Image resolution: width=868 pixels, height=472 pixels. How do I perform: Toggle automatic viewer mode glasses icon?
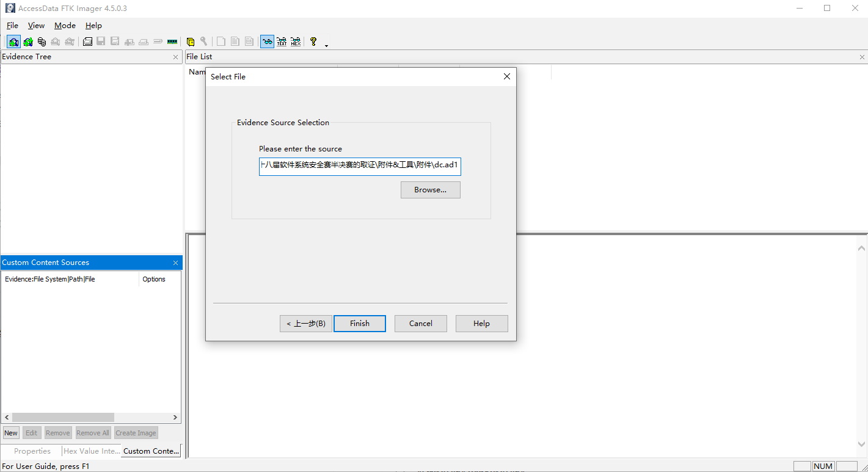[x=267, y=42]
